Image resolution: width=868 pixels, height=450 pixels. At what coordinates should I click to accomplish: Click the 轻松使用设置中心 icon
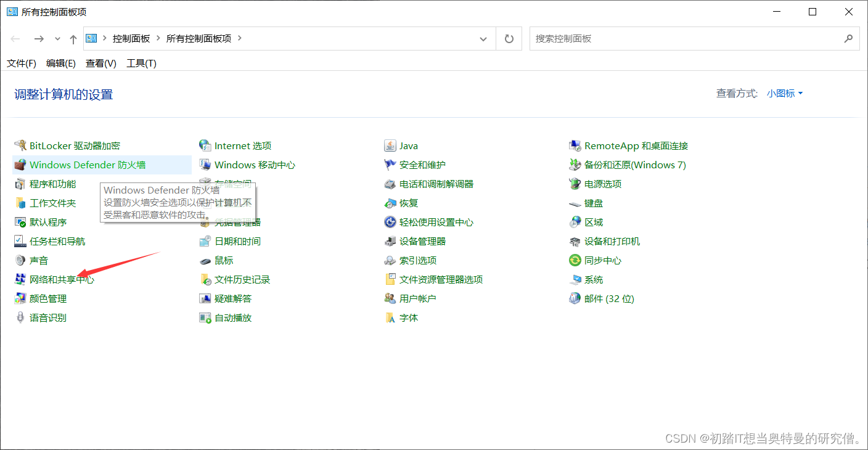click(390, 223)
